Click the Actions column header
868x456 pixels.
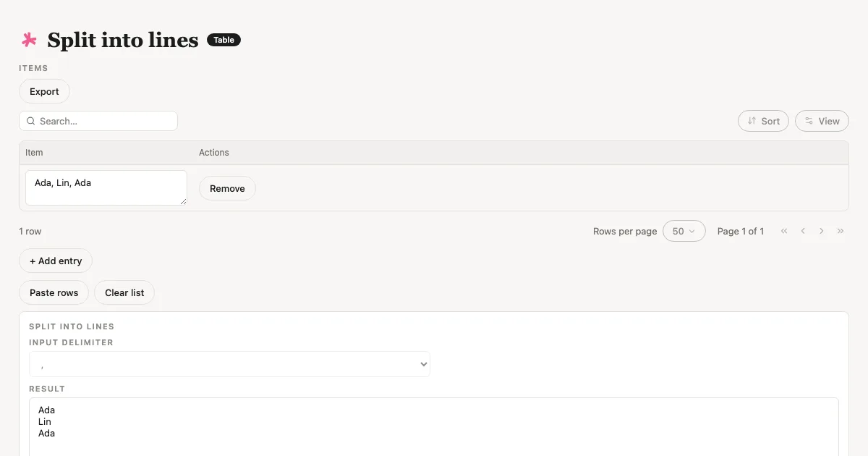click(x=214, y=153)
